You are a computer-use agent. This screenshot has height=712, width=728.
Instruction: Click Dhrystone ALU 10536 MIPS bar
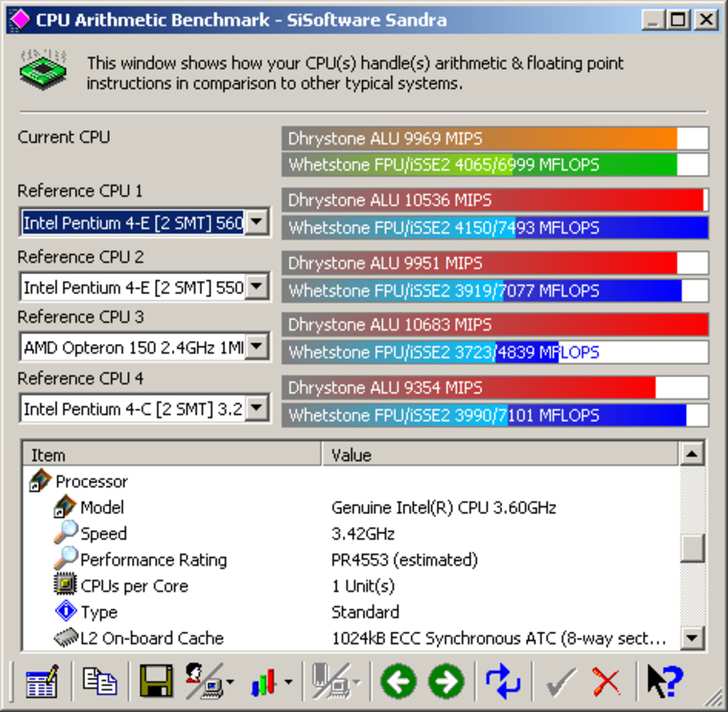point(495,200)
